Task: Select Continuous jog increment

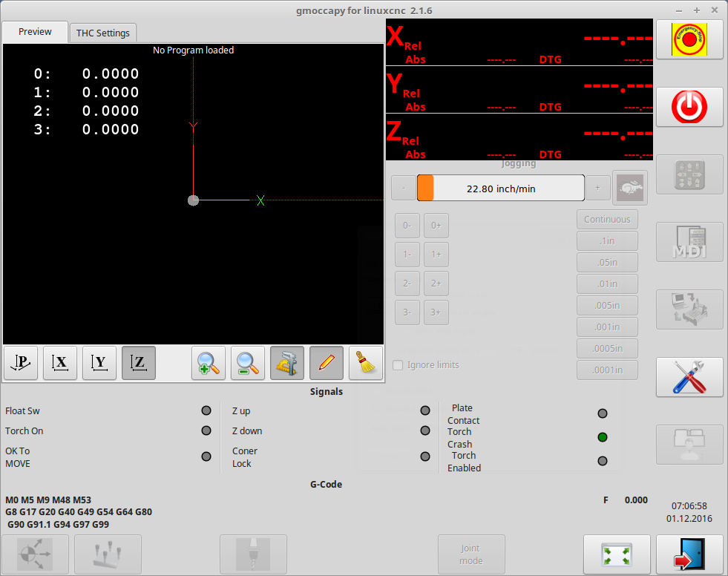Action: (607, 219)
